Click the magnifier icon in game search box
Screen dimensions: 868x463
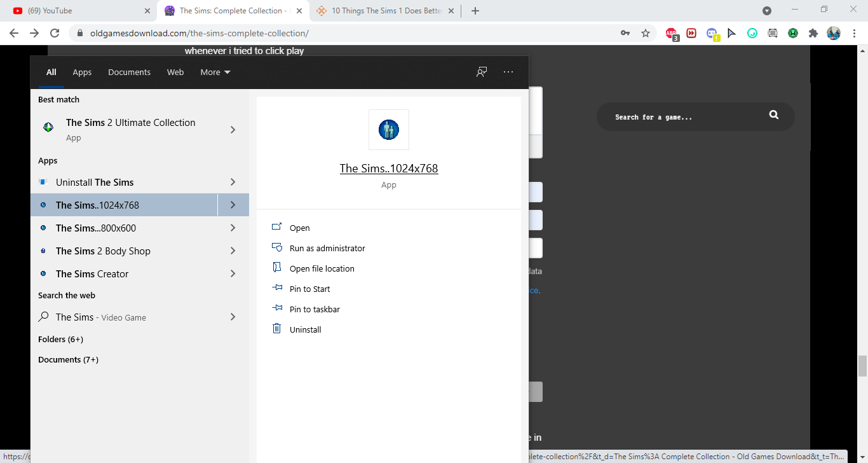773,115
